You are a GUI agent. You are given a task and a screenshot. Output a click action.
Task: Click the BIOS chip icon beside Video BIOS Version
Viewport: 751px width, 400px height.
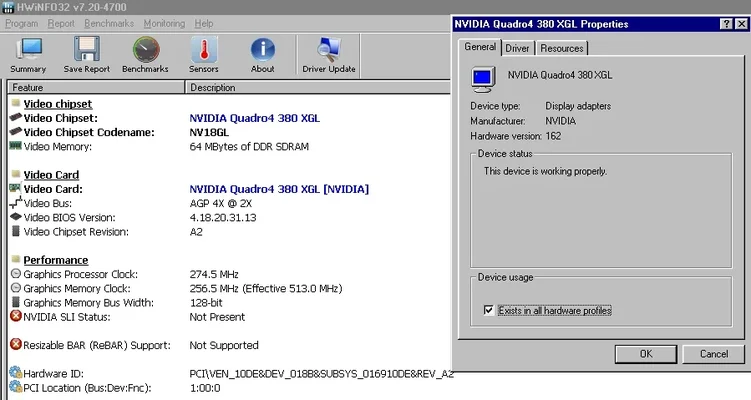pyautogui.click(x=16, y=217)
